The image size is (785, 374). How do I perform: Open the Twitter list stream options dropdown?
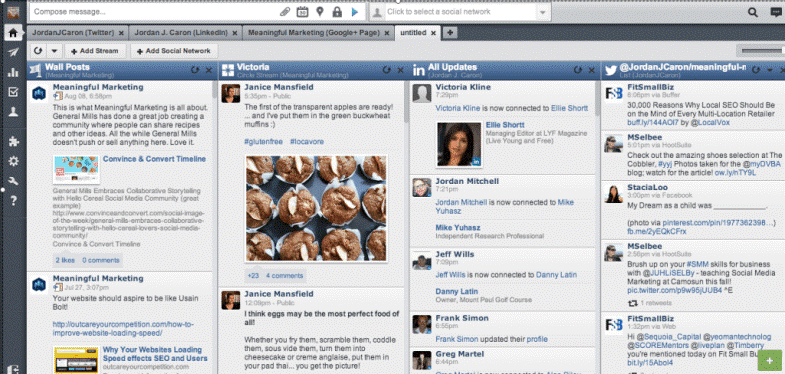tap(770, 70)
